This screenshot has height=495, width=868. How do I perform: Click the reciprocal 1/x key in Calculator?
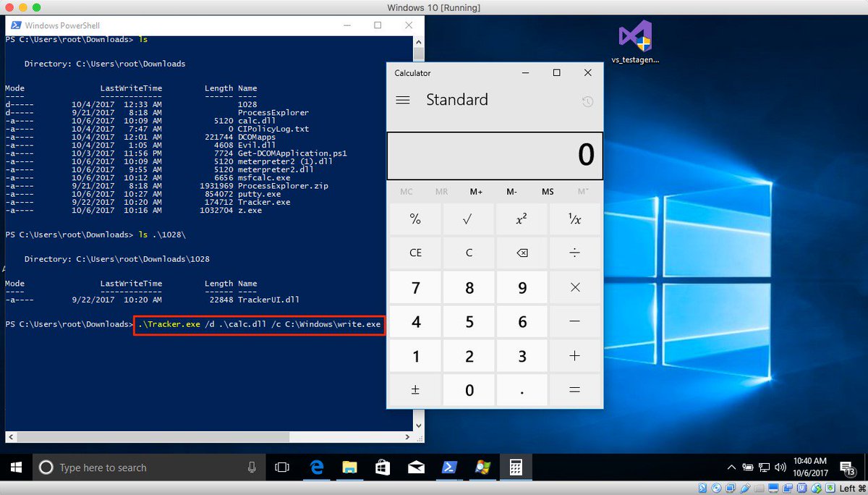coord(575,219)
